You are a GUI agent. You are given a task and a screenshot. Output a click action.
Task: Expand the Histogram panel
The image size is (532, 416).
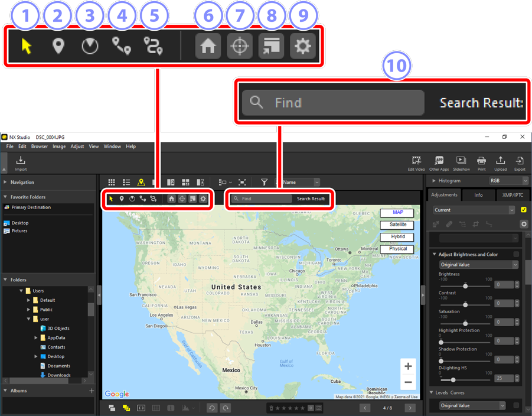click(434, 181)
